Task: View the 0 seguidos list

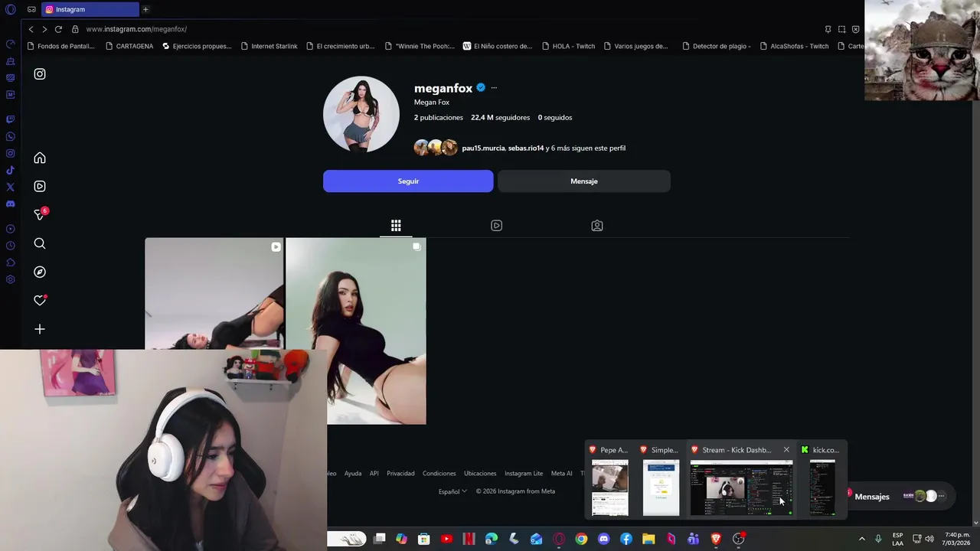Action: pyautogui.click(x=555, y=118)
